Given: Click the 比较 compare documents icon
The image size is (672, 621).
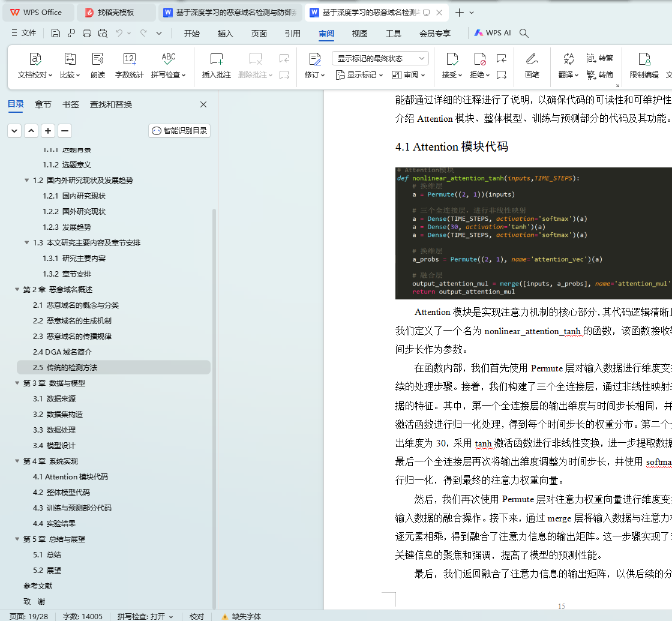Looking at the screenshot, I should click(70, 65).
